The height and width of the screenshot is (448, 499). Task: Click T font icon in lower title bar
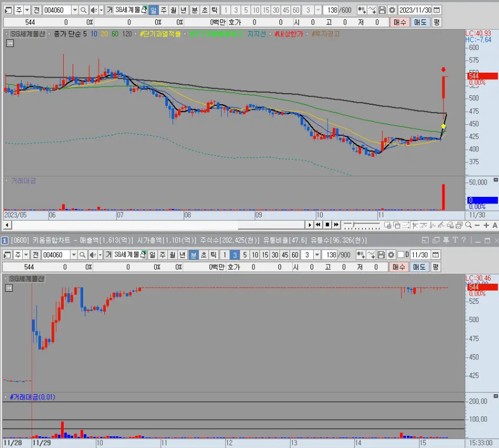[x=455, y=240]
